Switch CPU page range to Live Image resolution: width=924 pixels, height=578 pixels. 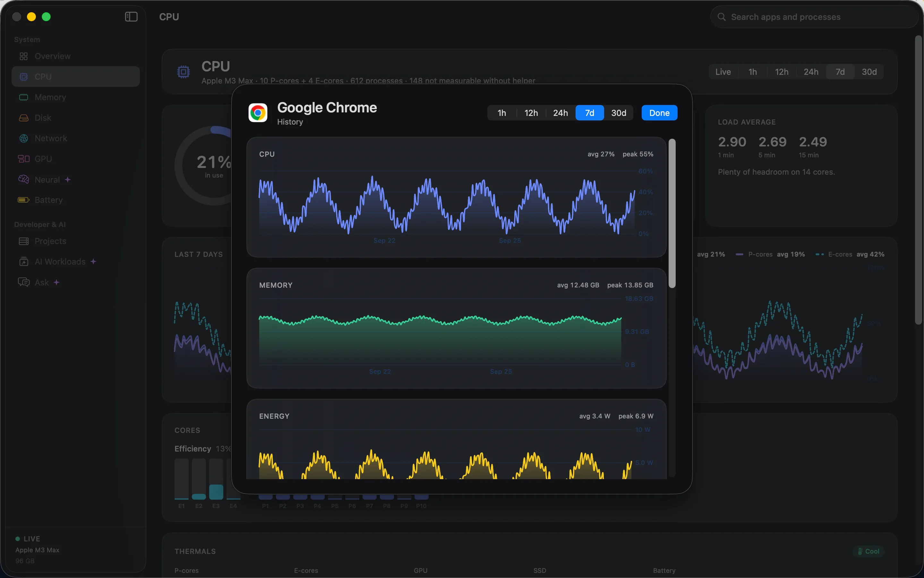coord(723,72)
